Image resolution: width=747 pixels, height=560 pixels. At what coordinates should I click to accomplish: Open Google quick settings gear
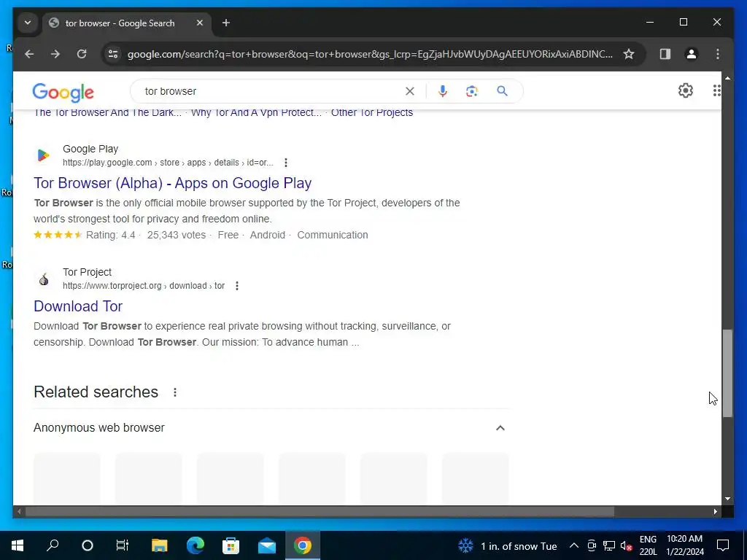685,90
